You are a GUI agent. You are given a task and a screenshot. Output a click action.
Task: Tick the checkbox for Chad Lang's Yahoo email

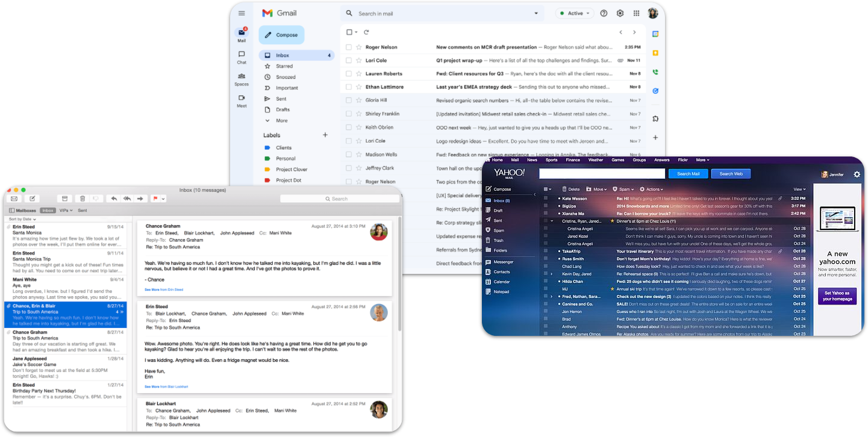(546, 266)
